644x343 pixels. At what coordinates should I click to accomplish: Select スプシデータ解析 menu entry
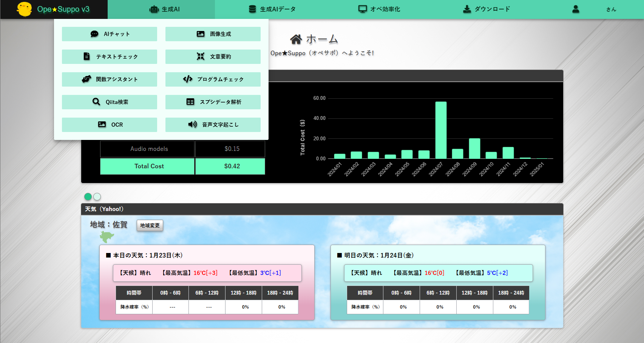point(213,102)
